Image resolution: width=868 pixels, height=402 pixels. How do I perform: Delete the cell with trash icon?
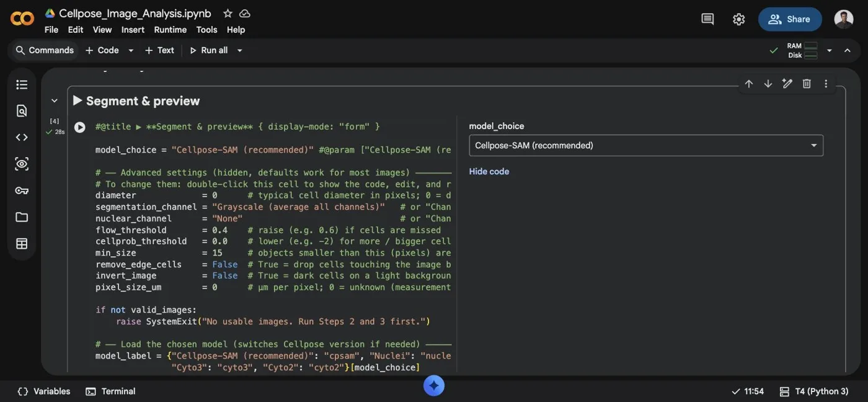(807, 84)
